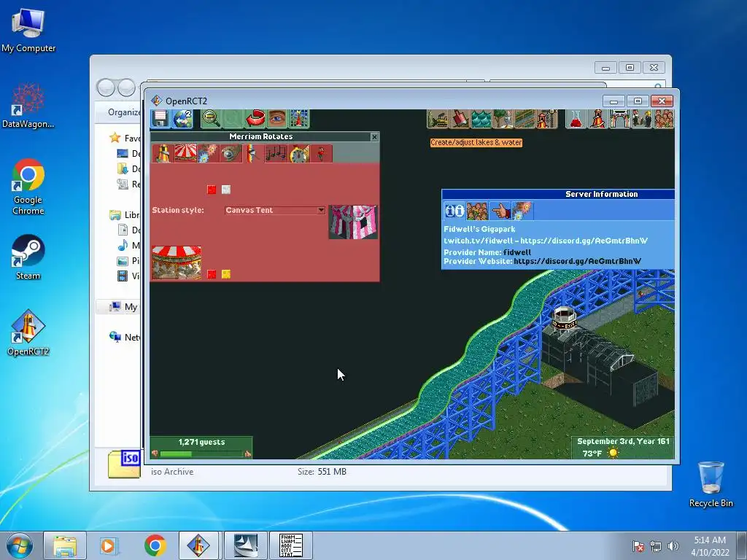Open the OpenRCT2 desktop shortcut
The height and width of the screenshot is (560, 747).
(x=28, y=332)
